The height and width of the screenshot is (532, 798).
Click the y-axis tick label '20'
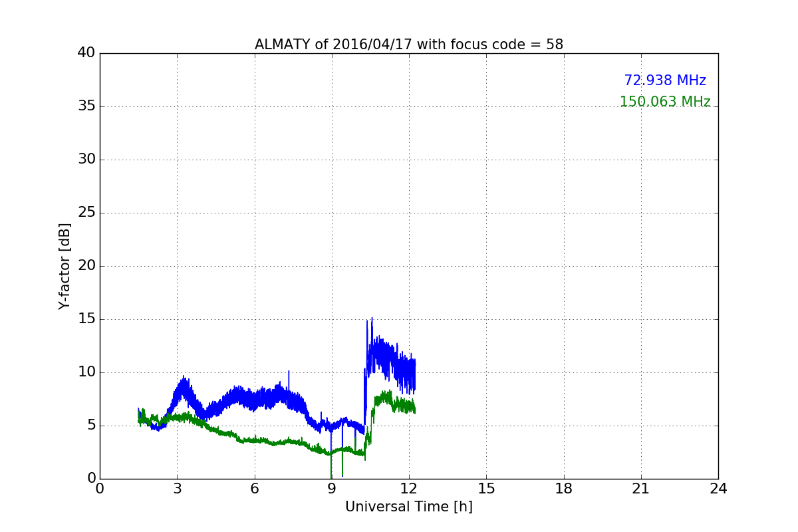[86, 266]
